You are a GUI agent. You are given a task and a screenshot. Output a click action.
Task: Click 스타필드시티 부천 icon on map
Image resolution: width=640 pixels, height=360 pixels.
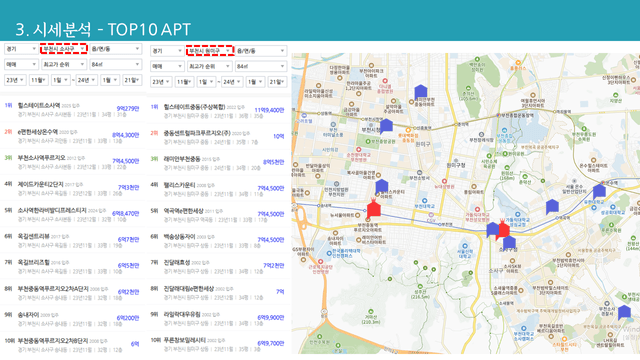click(x=564, y=339)
